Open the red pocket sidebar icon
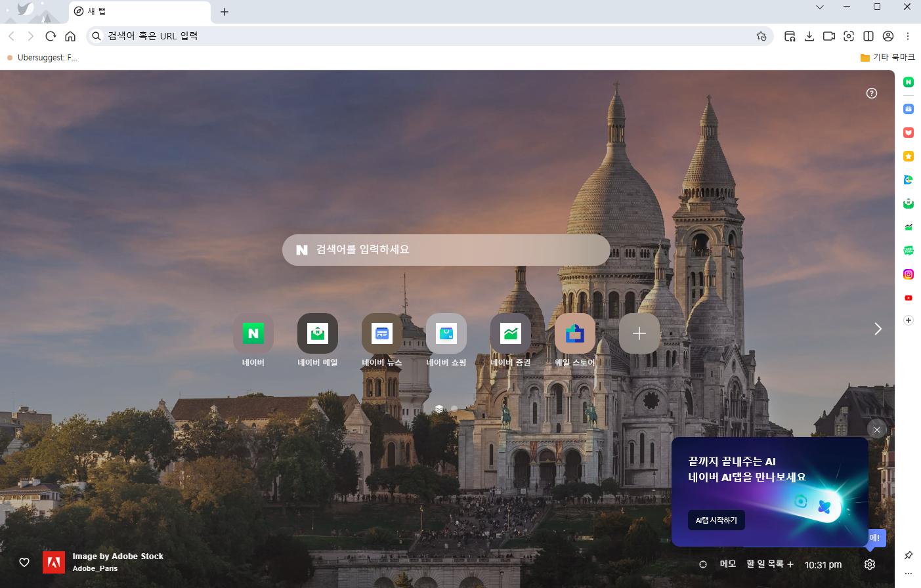921x588 pixels. point(909,132)
